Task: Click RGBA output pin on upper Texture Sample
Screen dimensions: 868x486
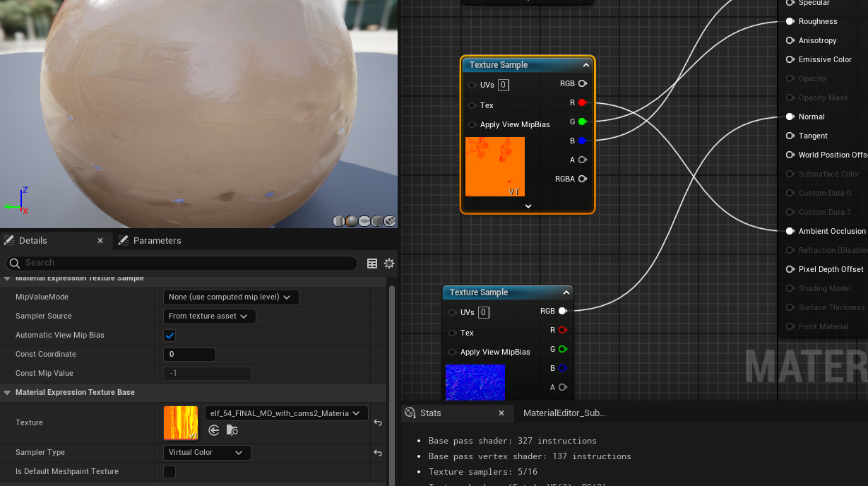Action: 583,179
